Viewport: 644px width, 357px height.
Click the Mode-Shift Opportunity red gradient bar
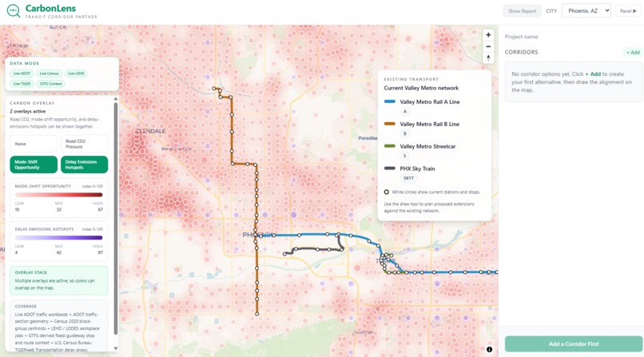point(59,195)
